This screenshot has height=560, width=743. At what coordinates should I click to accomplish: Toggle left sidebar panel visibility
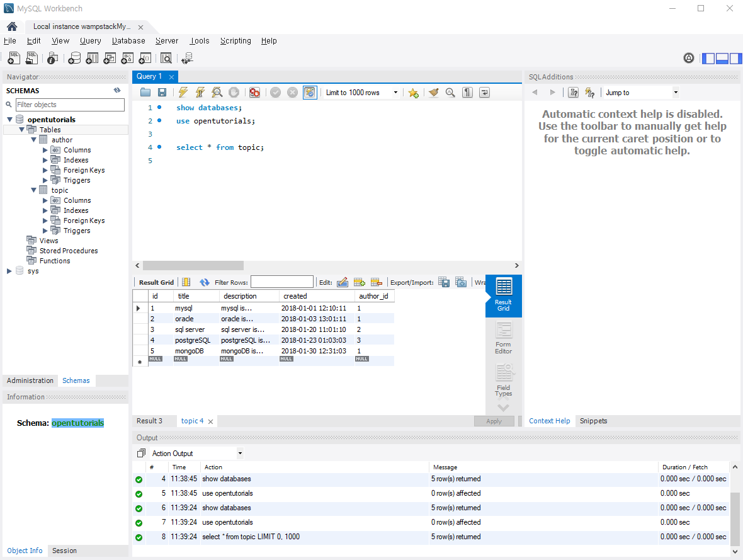pos(708,59)
